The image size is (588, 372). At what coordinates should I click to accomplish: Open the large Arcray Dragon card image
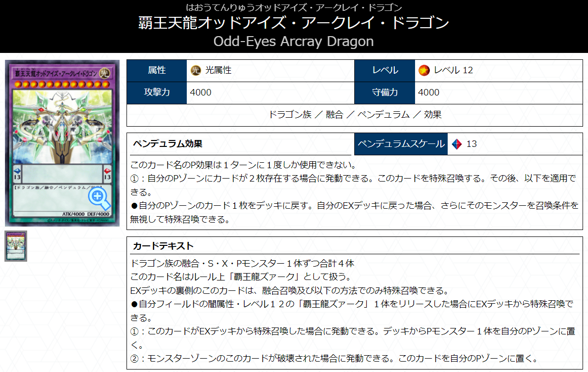coord(62,143)
